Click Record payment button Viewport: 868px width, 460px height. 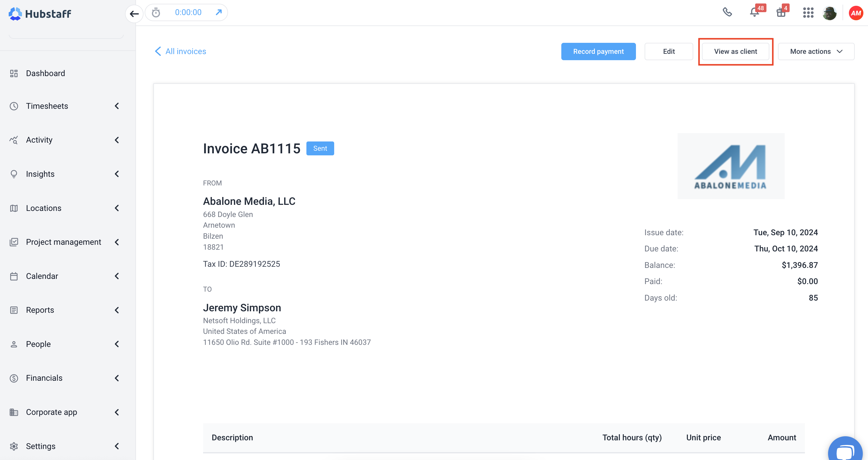tap(598, 51)
